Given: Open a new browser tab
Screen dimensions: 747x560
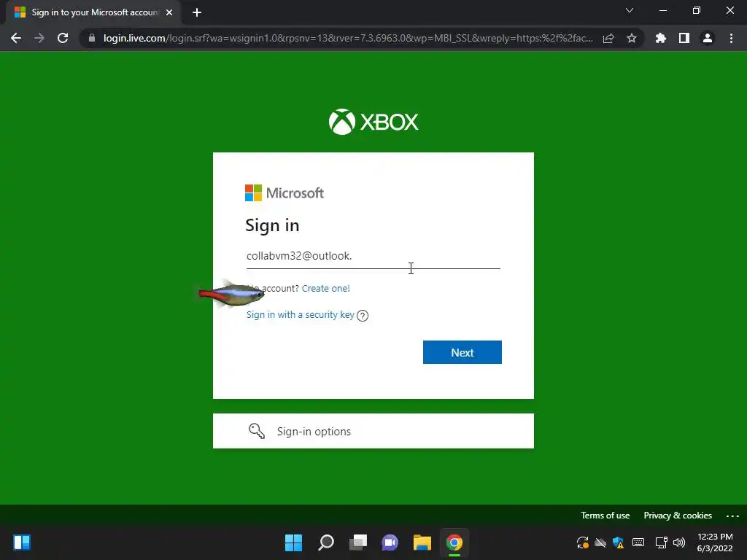Looking at the screenshot, I should point(197,12).
